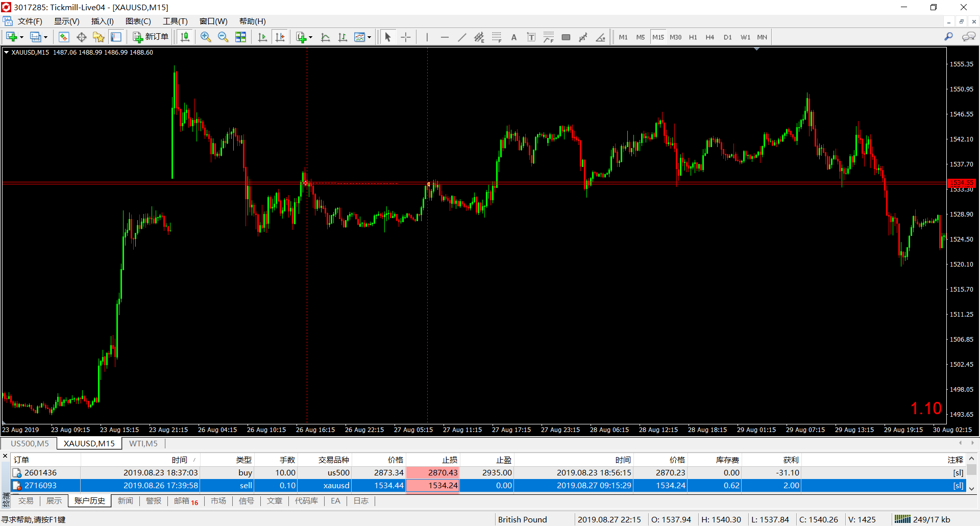Click the zoom out magnifier icon
980x526 pixels.
click(223, 37)
